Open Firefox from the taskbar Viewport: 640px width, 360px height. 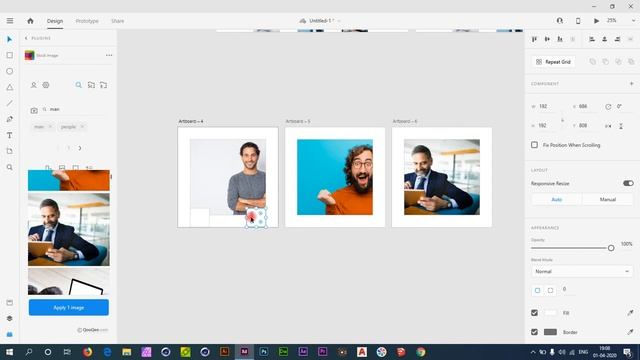(87, 352)
